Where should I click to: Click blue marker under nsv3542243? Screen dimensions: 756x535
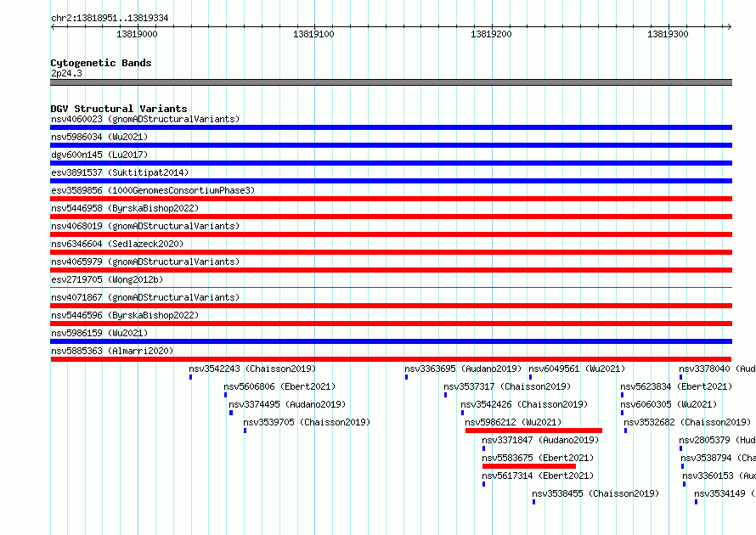pos(190,377)
